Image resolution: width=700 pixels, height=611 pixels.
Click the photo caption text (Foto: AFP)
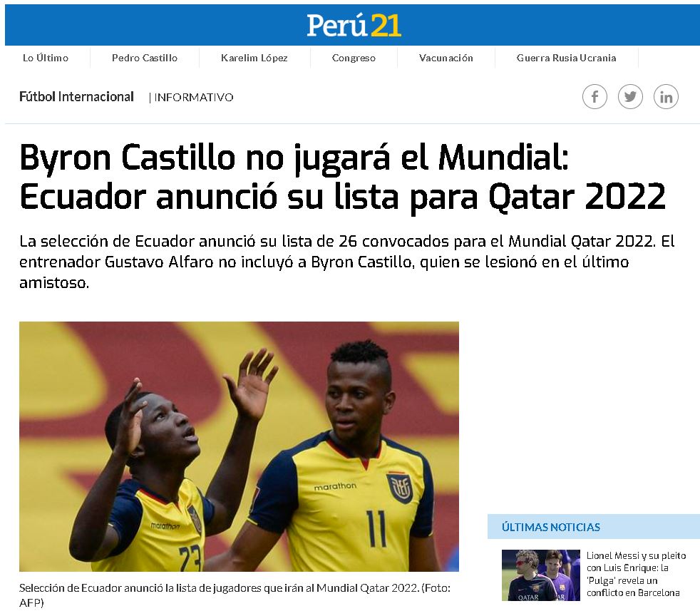click(235, 595)
